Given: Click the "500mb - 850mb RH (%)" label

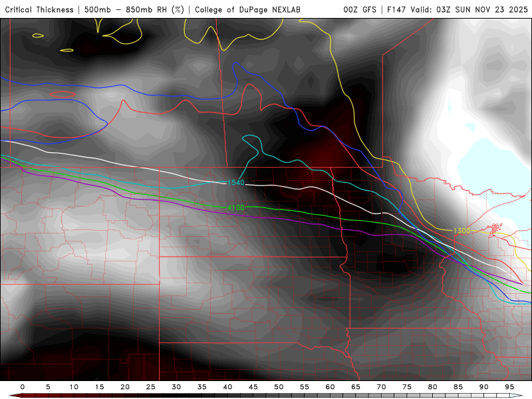Looking at the screenshot, I should pyautogui.click(x=134, y=10).
